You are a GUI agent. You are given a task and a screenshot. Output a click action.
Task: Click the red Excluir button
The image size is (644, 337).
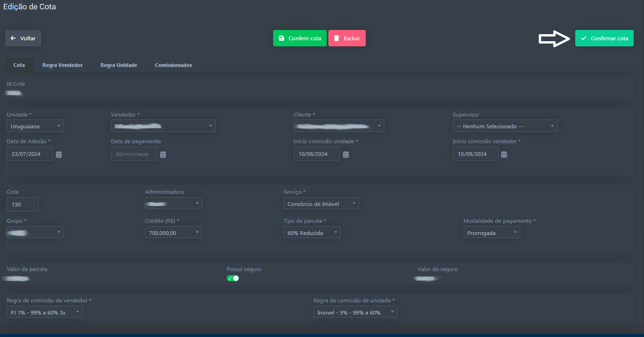click(x=347, y=38)
